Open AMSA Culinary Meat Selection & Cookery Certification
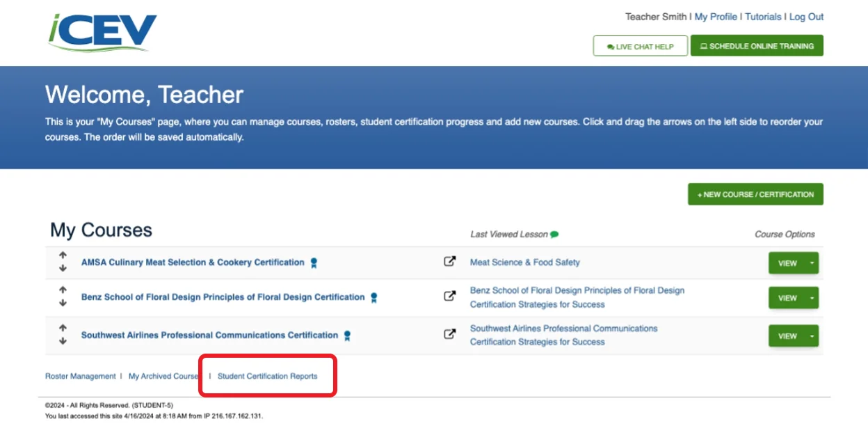This screenshot has width=868, height=442. coord(193,262)
